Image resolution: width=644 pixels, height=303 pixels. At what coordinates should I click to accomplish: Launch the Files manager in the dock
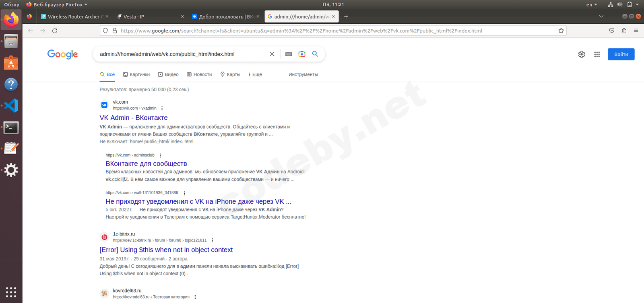(11, 41)
